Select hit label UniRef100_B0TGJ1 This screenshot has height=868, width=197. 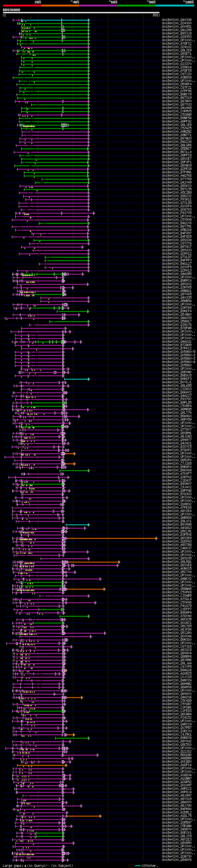176,382
